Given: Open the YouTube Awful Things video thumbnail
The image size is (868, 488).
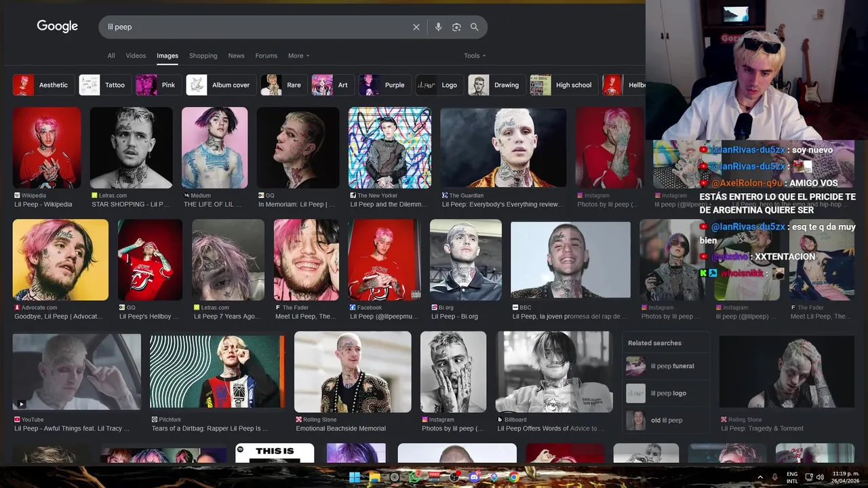Looking at the screenshot, I should click(x=77, y=371).
